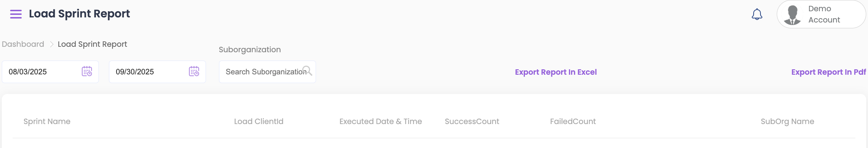Open the end date calendar picker icon
This screenshot has height=148, width=868.
tap(194, 71)
